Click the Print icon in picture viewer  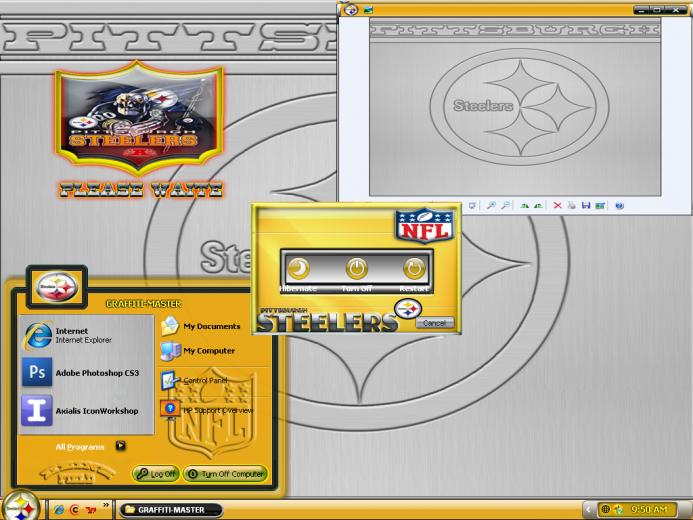(571, 205)
